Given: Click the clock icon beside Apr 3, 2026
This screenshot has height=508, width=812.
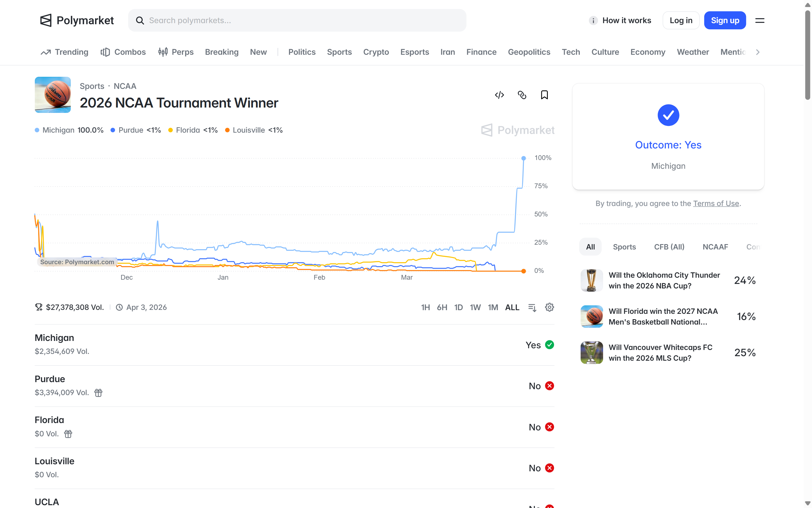Looking at the screenshot, I should click(x=119, y=307).
